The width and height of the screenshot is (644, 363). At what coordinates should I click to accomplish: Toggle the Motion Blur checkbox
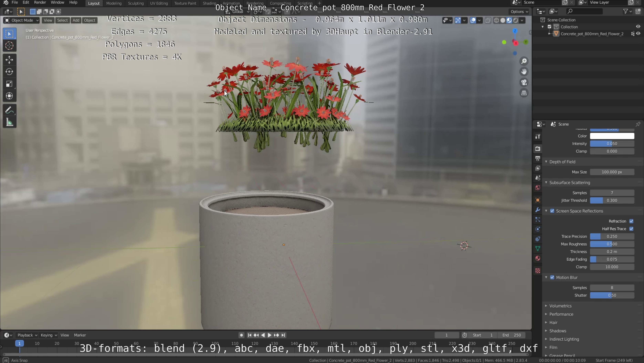point(552,278)
